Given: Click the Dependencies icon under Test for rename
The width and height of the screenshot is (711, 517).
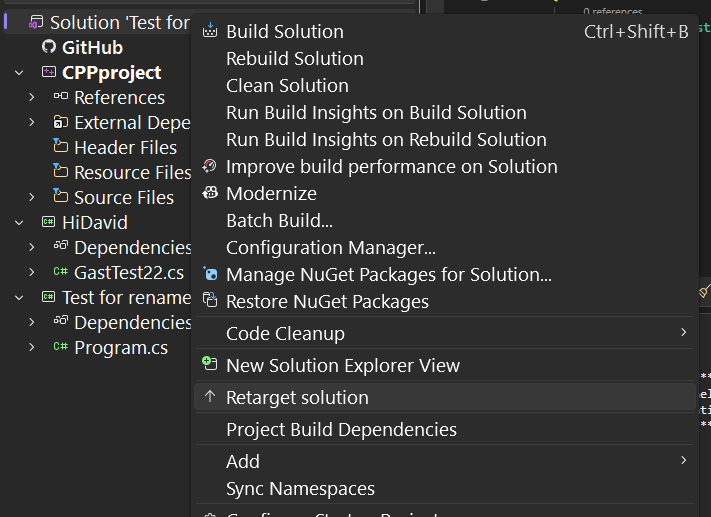Looking at the screenshot, I should pyautogui.click(x=61, y=321).
